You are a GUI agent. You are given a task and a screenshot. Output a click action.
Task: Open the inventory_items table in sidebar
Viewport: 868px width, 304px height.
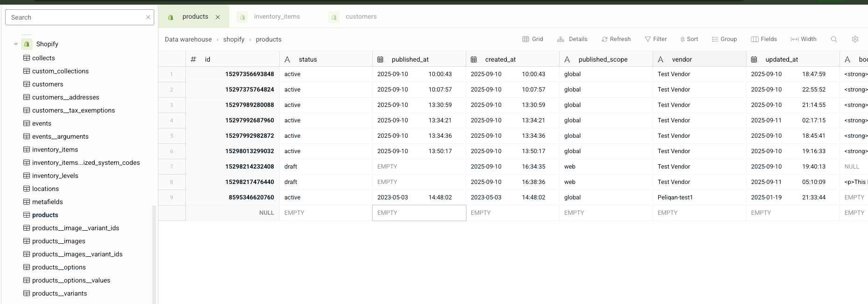(55, 149)
